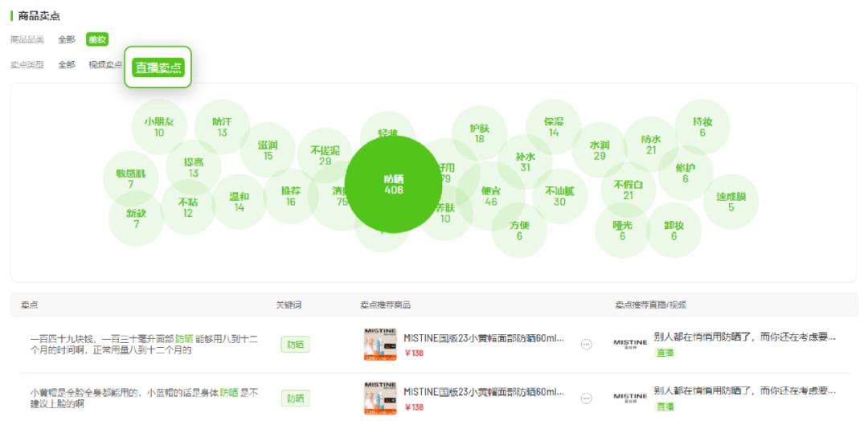Click the 补水 31 bubble
Image resolution: width=868 pixels, height=421 pixels.
[525, 161]
